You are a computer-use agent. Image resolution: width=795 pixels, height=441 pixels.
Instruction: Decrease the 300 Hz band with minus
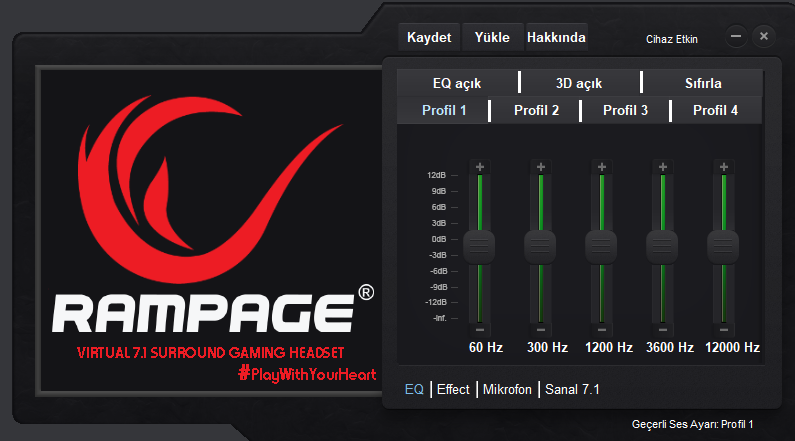[x=540, y=330]
